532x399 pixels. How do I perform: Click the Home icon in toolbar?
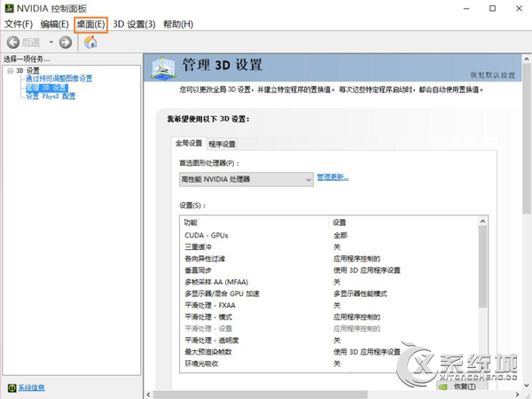pyautogui.click(x=90, y=43)
